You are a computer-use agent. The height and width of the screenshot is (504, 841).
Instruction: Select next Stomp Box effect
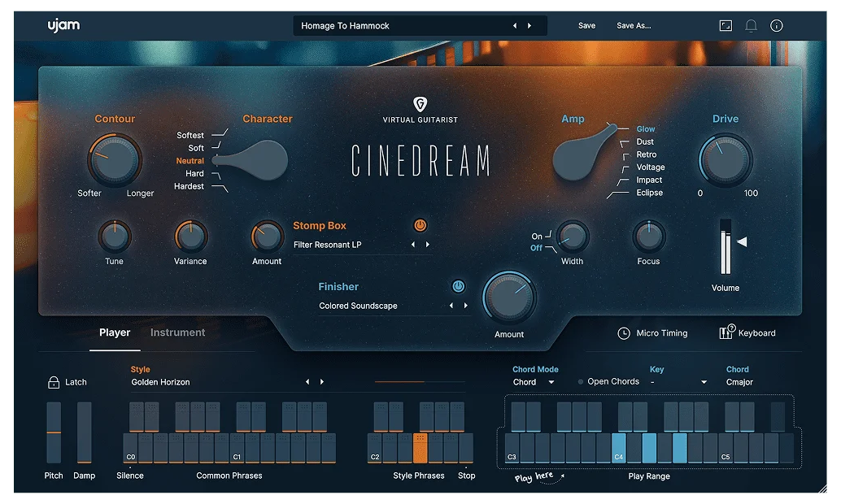pos(428,245)
